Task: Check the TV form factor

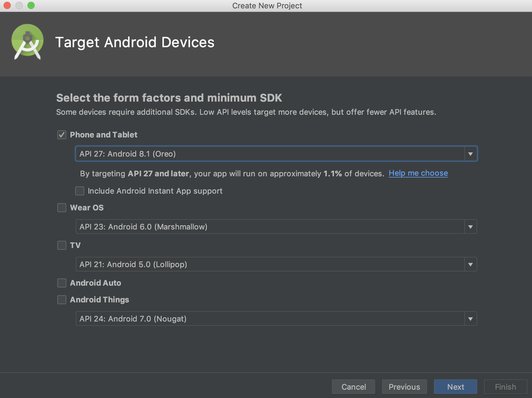Action: tap(61, 245)
